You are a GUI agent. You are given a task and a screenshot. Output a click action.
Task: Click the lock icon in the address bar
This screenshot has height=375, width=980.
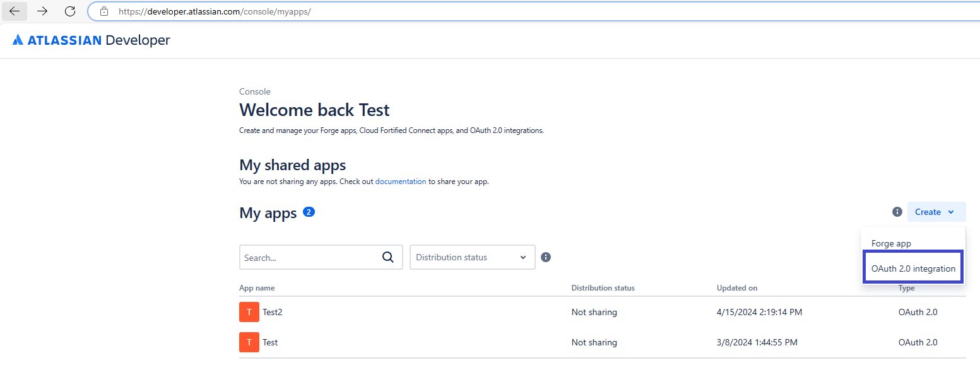[x=103, y=11]
